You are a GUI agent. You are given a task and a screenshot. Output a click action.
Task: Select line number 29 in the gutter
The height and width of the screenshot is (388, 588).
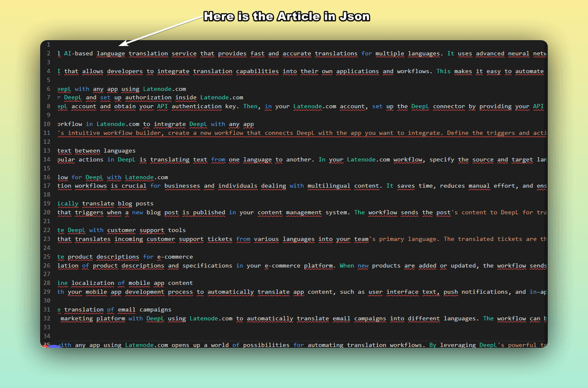click(49, 291)
